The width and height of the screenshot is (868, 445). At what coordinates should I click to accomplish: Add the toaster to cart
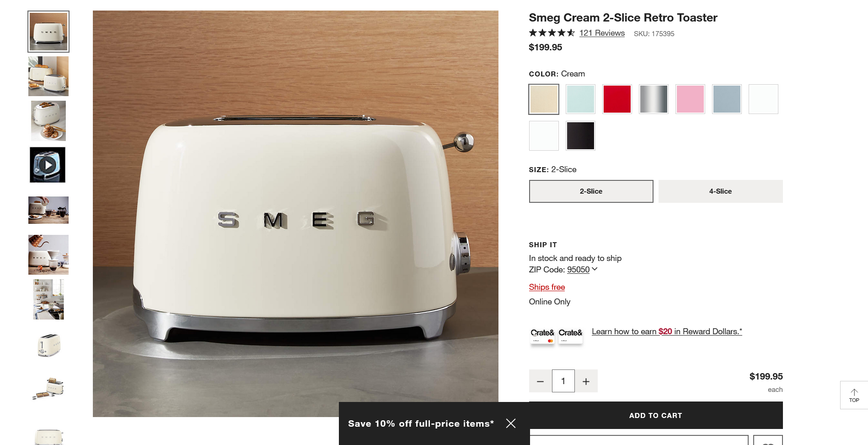pos(656,415)
